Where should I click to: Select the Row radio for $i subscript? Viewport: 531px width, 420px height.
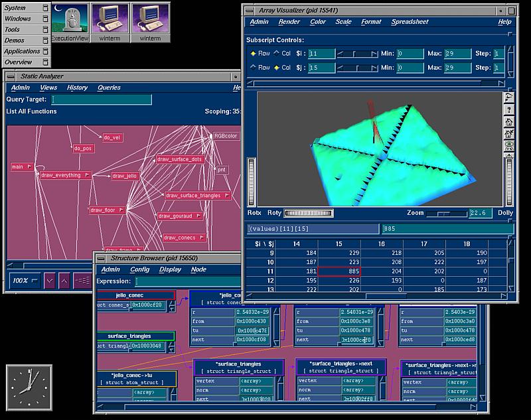pos(254,53)
